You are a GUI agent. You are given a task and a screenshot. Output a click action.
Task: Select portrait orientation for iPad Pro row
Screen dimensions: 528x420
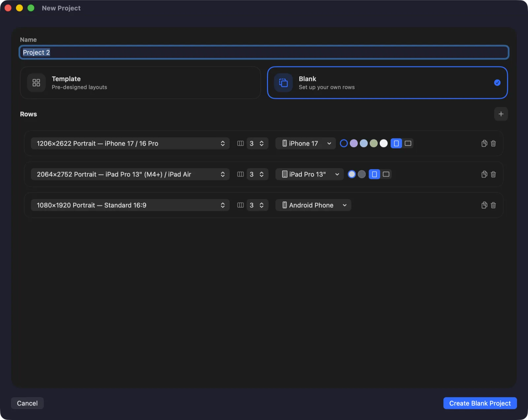(374, 174)
